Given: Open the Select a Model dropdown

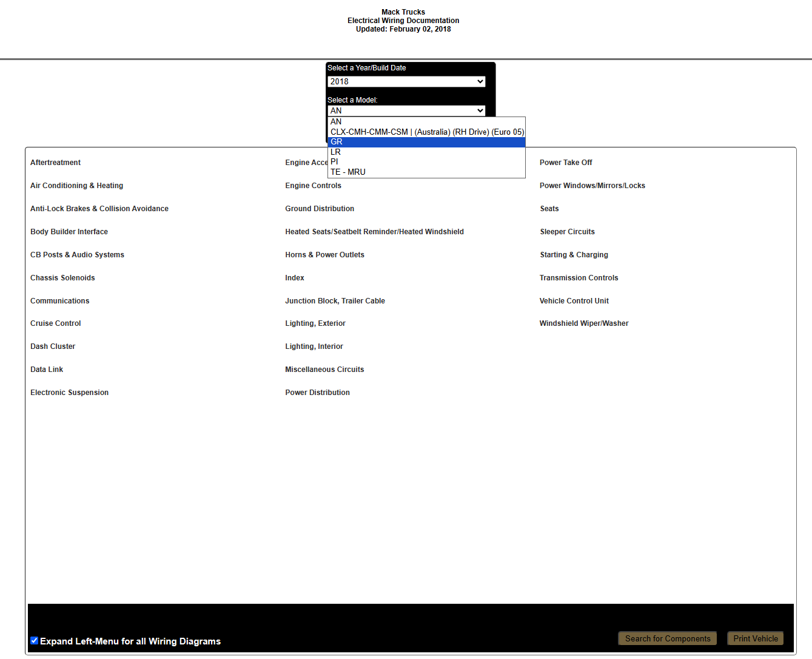Looking at the screenshot, I should coord(406,110).
